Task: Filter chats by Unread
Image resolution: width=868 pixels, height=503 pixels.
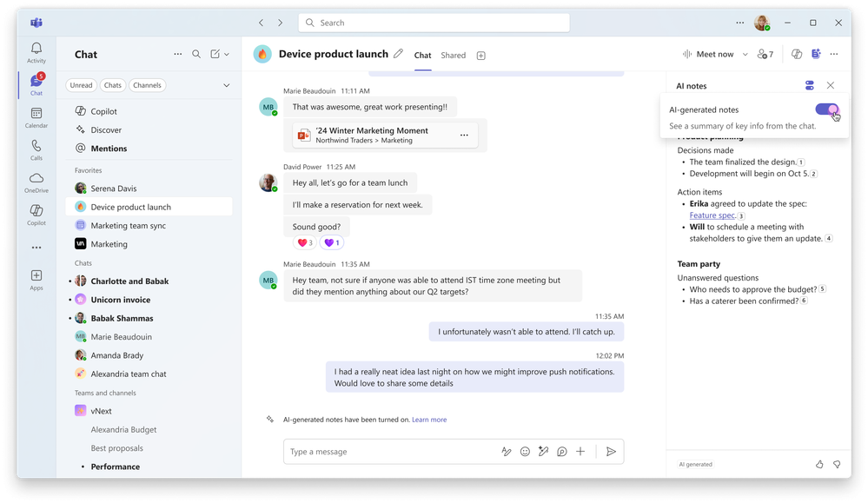Action: click(x=82, y=85)
